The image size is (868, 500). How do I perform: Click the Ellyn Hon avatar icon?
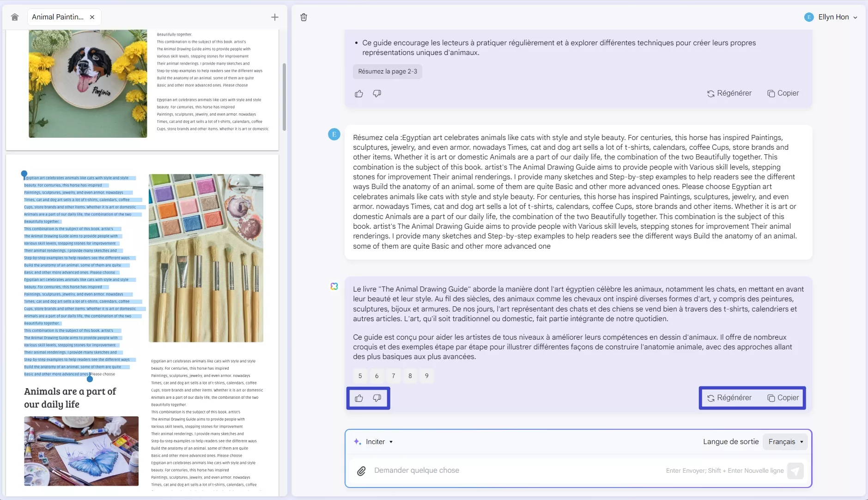coord(809,17)
